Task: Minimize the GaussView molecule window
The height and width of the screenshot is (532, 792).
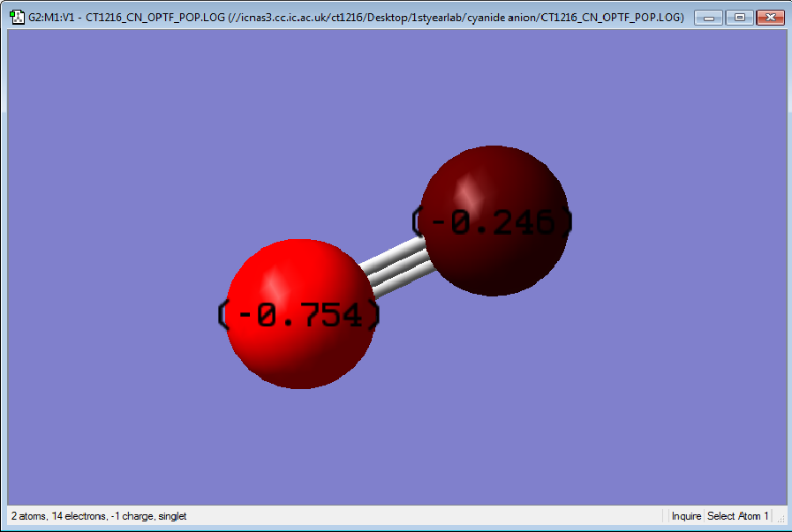Action: pyautogui.click(x=709, y=18)
